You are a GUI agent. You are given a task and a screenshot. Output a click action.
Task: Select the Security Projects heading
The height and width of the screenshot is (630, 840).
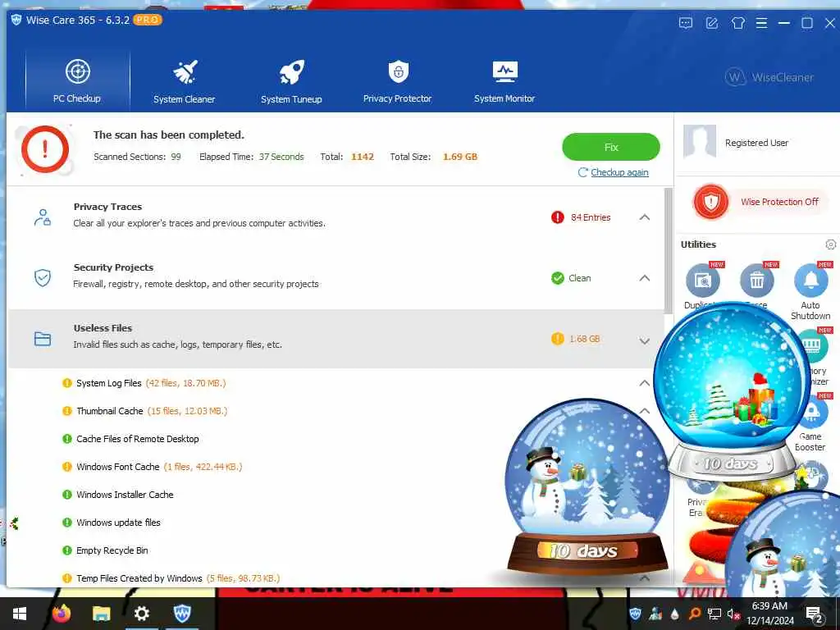click(113, 267)
